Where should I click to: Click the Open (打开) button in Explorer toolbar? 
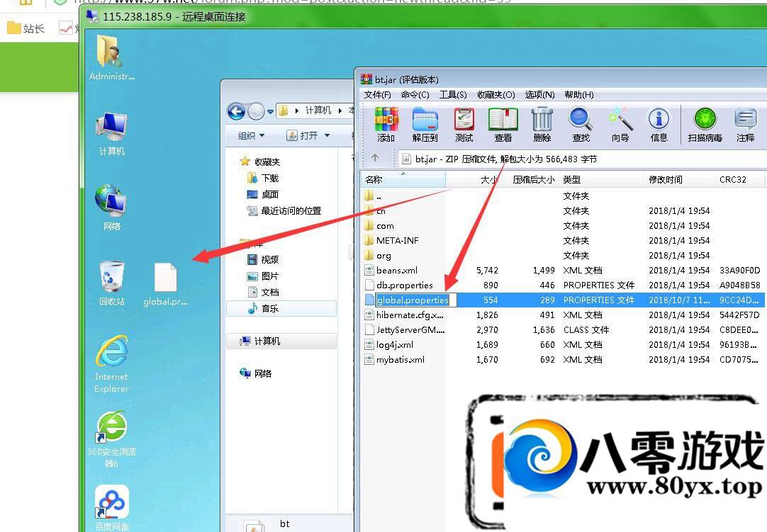303,135
